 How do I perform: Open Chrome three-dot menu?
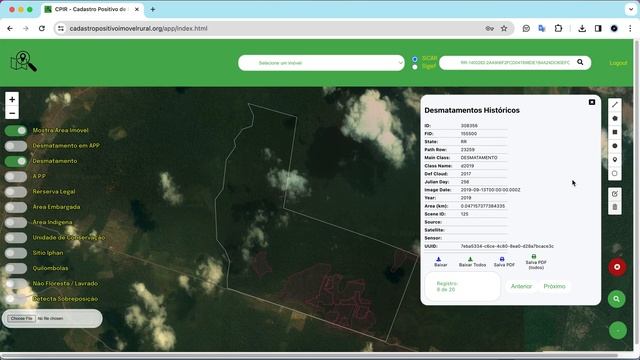click(630, 29)
